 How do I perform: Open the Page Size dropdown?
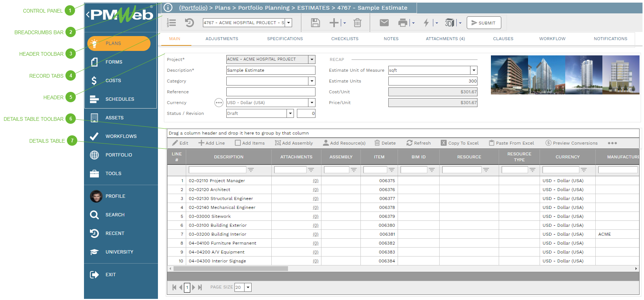coord(248,287)
